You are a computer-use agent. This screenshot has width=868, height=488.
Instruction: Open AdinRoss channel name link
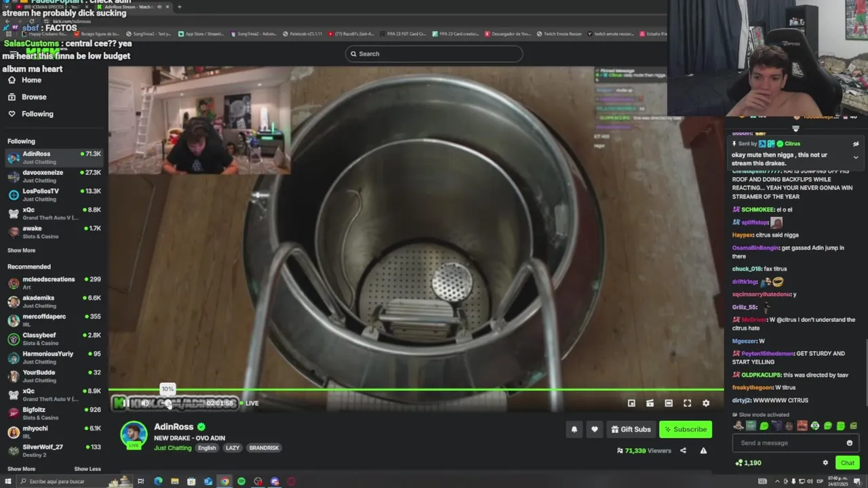(174, 426)
